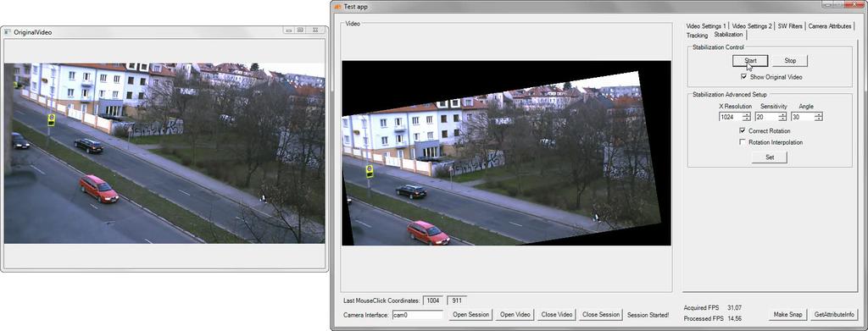Click the Make Snap button

(x=787, y=314)
